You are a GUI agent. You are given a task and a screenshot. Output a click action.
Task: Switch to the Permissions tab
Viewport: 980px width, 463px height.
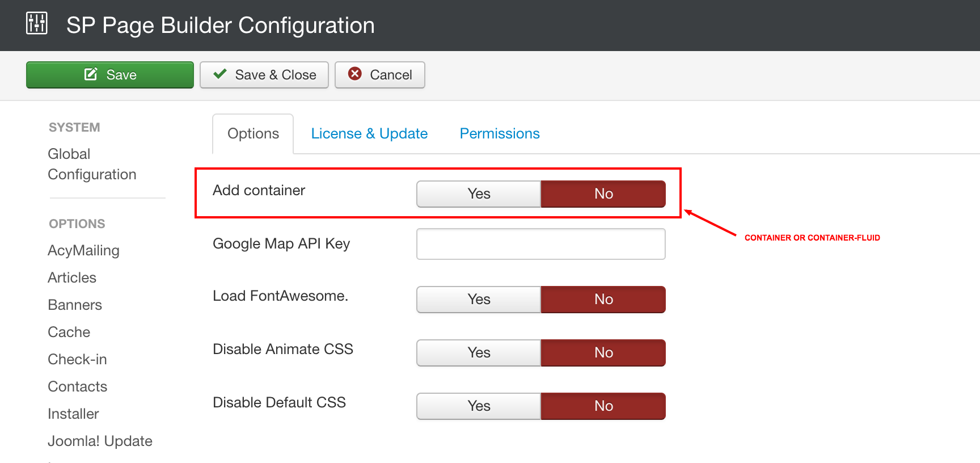click(x=500, y=134)
